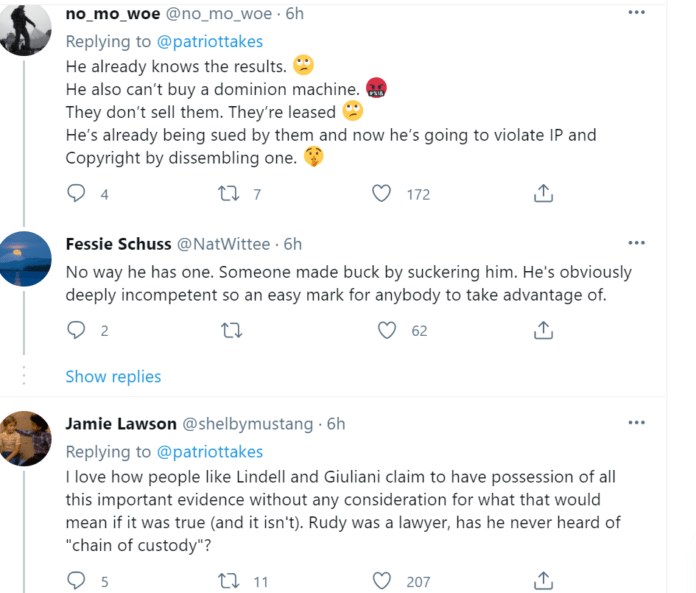Share Fessie Schuss's tweet
The image size is (696, 593).
point(543,330)
